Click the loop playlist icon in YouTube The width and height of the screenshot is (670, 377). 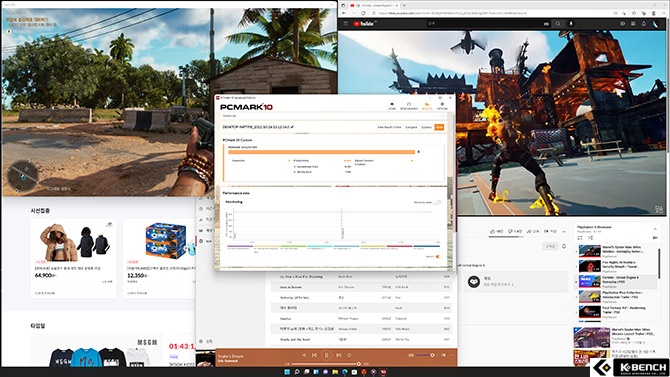580,238
